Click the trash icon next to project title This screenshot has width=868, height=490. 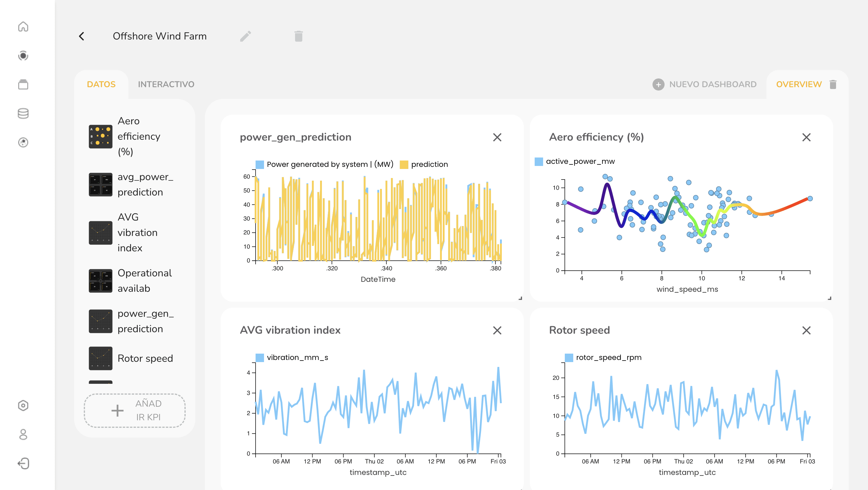[298, 36]
